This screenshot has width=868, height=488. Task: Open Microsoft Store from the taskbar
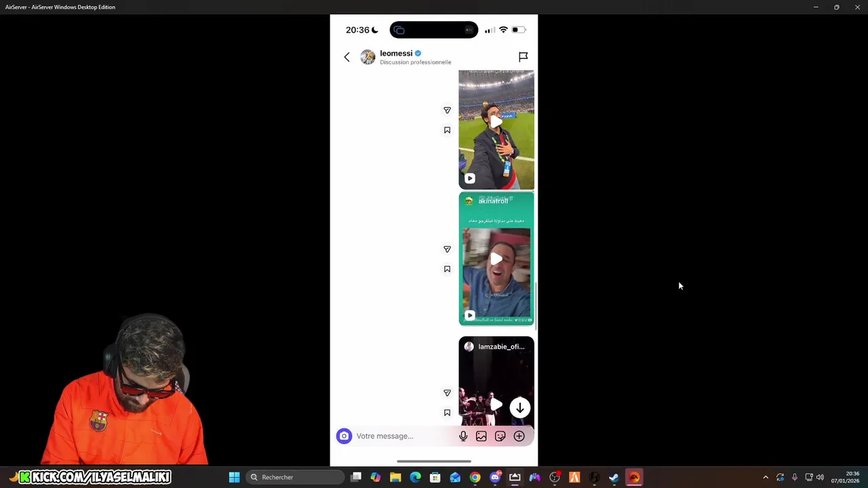(435, 477)
